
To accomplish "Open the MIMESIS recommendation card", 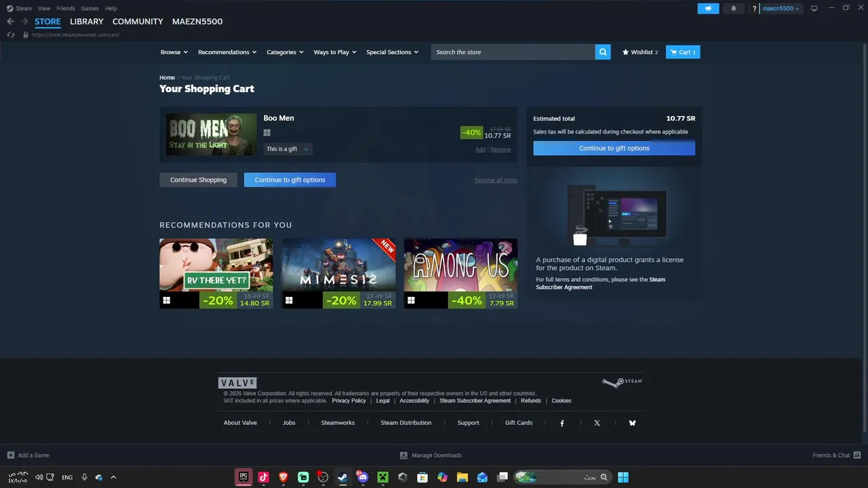I will point(338,273).
